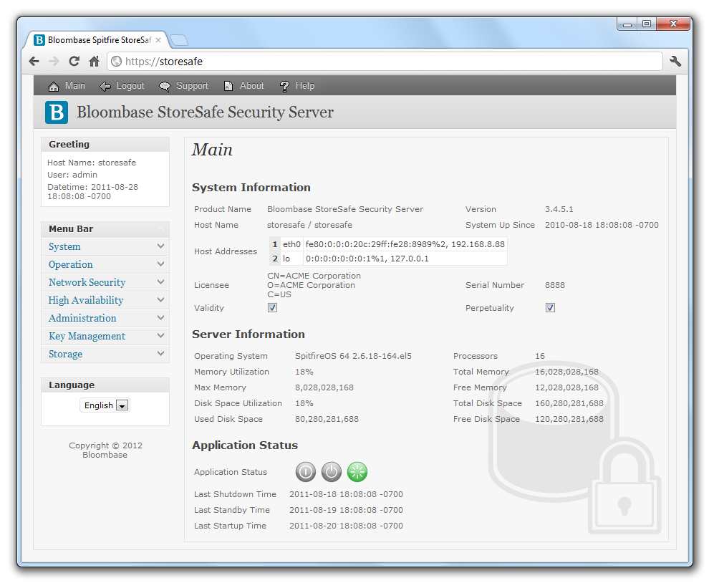The height and width of the screenshot is (588, 714).
Task: Click the serial number value 8888
Action: (x=554, y=285)
